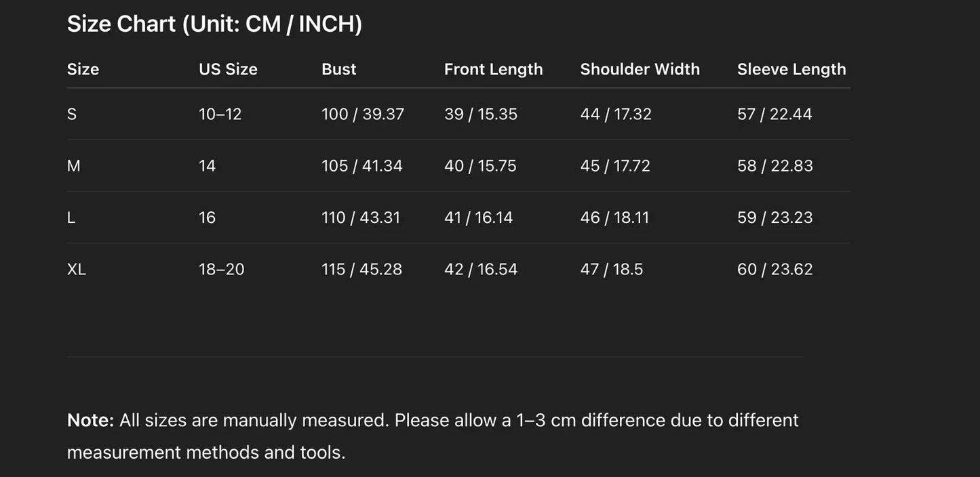This screenshot has width=980, height=477.
Task: Click bust value 115 / 45.28
Action: [361, 269]
